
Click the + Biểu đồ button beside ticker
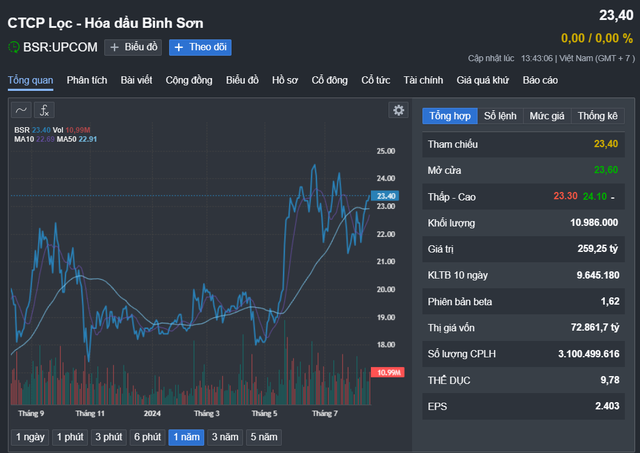tap(132, 47)
